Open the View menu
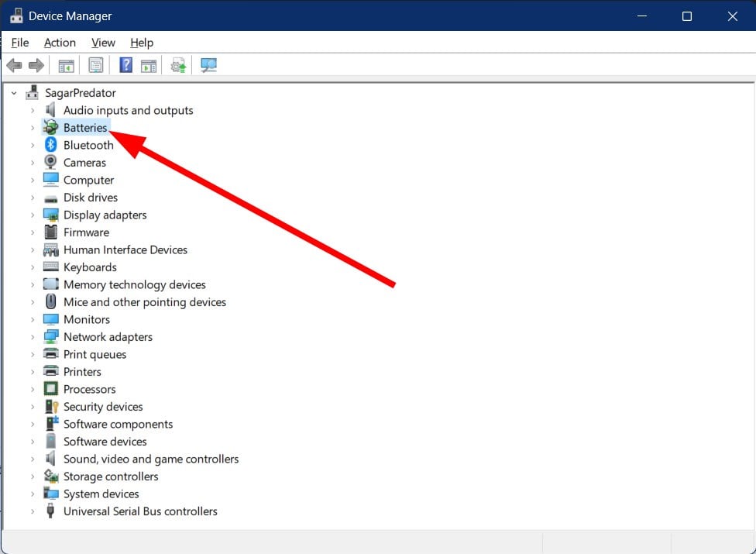This screenshot has width=756, height=554. click(103, 43)
